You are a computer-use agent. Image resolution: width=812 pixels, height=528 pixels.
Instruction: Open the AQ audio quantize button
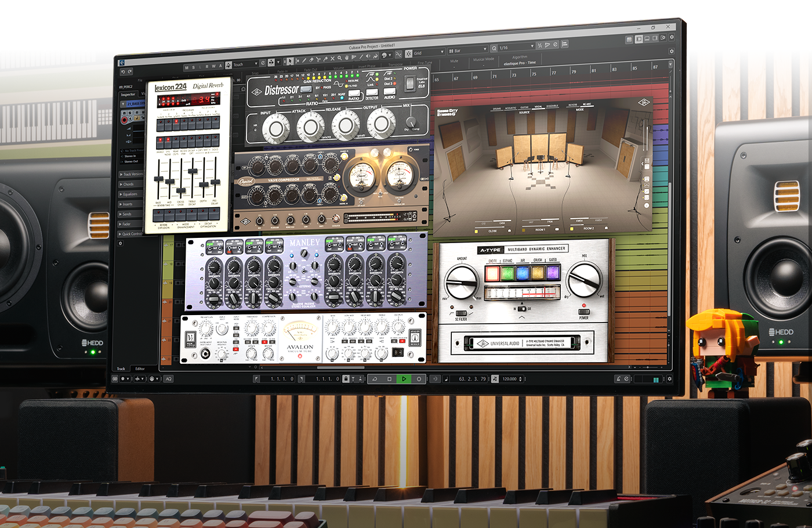[x=169, y=379]
